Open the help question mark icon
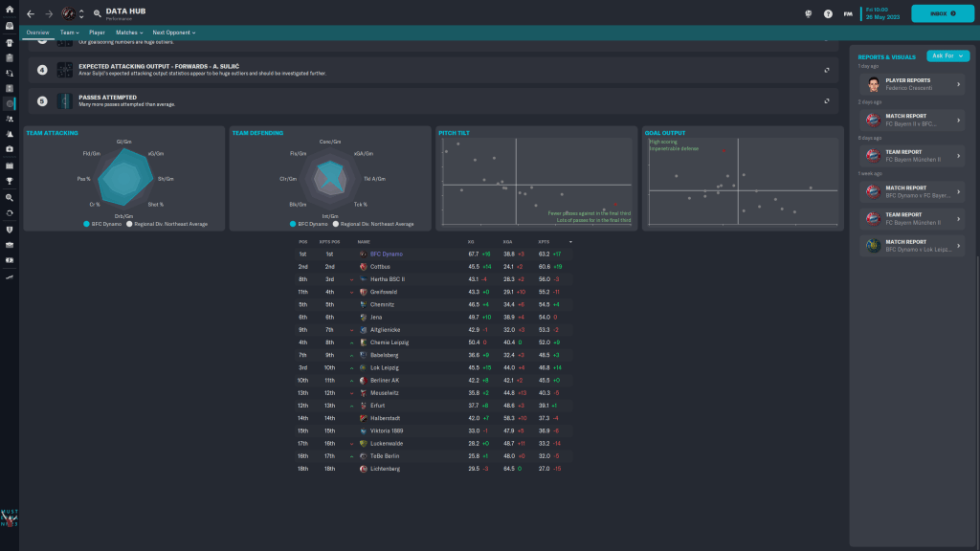The width and height of the screenshot is (980, 551). coord(828,14)
